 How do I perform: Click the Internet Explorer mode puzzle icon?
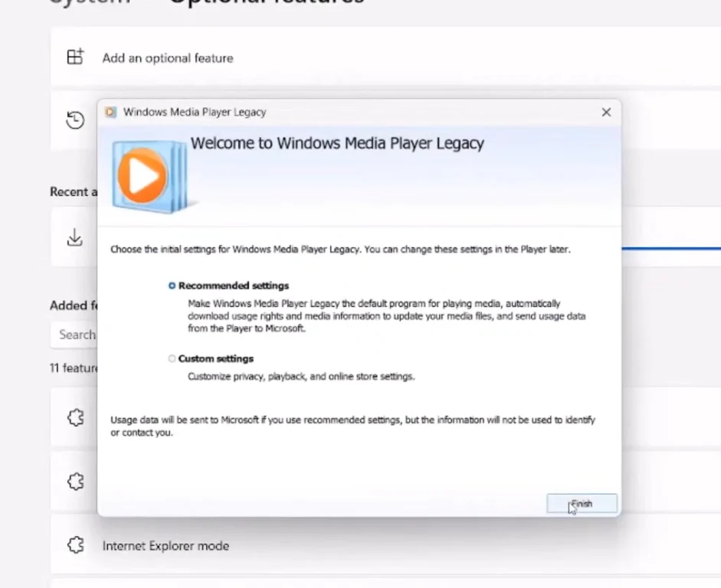pos(76,545)
